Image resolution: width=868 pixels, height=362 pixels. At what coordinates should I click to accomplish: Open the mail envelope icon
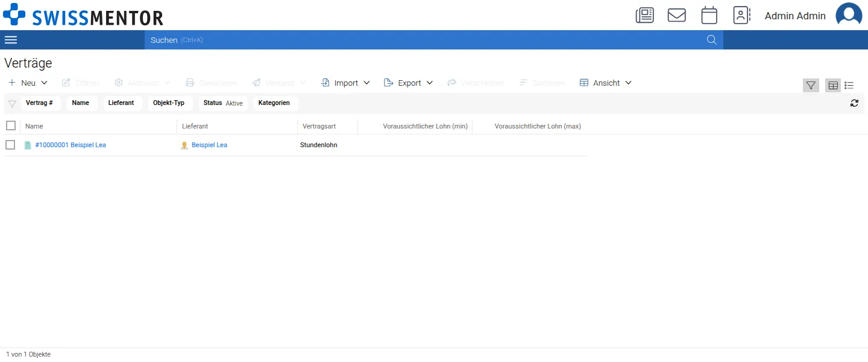click(677, 15)
